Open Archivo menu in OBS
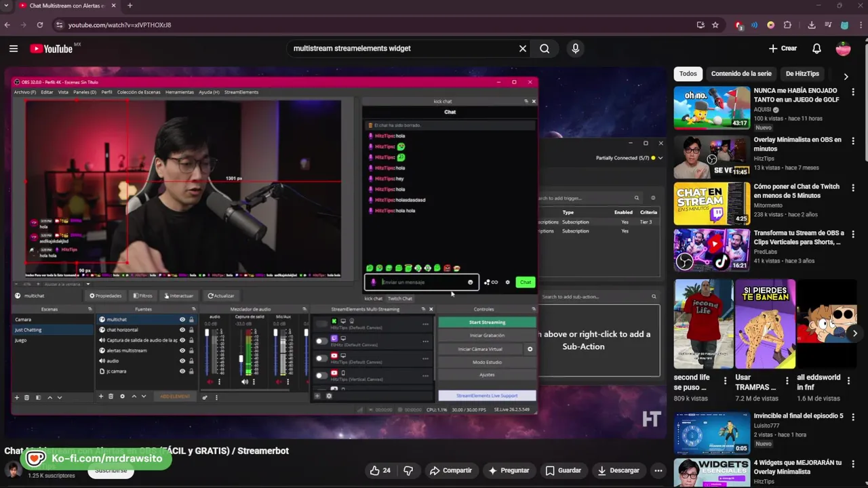Viewport: 868px width, 488px height. (x=25, y=92)
